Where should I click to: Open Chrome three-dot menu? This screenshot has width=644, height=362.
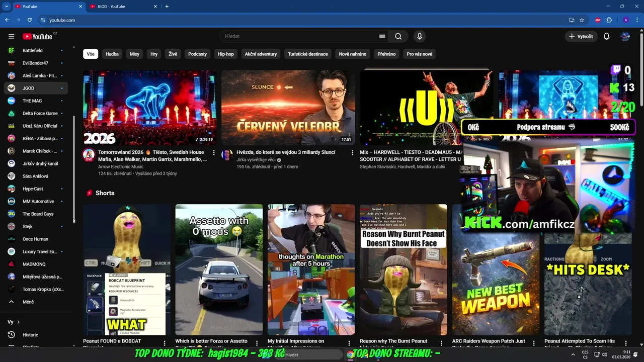point(637,20)
